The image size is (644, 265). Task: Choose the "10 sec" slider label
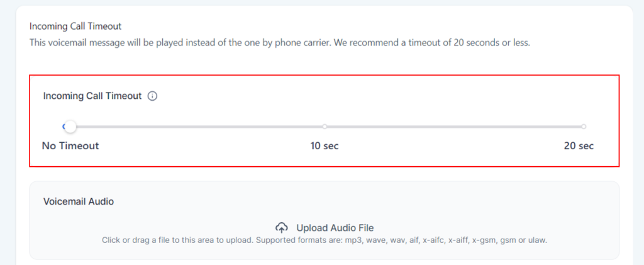click(x=325, y=146)
